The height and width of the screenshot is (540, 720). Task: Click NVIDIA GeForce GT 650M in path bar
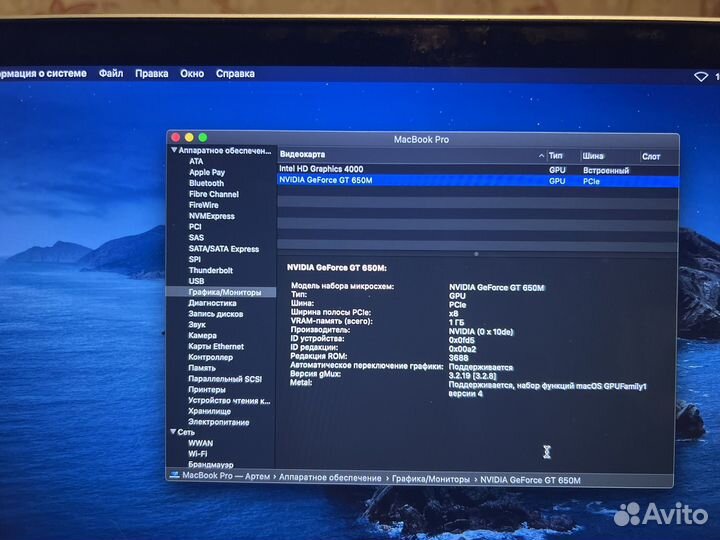(x=530, y=480)
